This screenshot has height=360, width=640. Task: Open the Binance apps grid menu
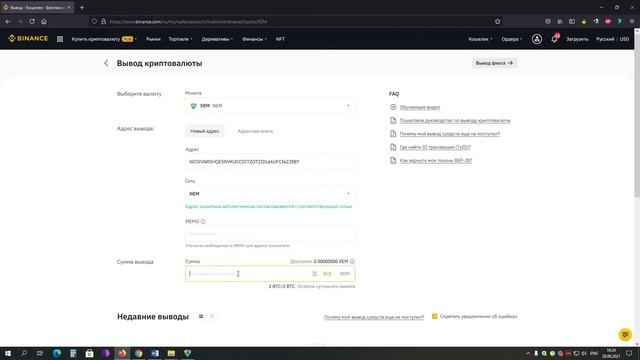60,39
